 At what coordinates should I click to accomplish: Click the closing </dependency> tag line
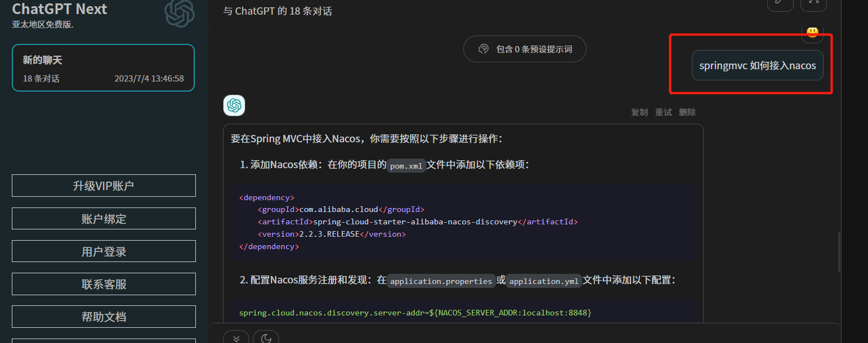pos(269,246)
